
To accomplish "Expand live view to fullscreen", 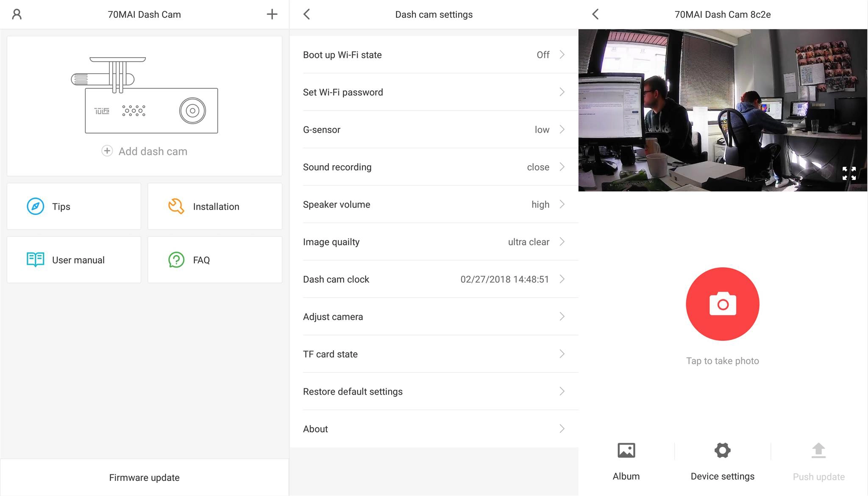I will (849, 173).
